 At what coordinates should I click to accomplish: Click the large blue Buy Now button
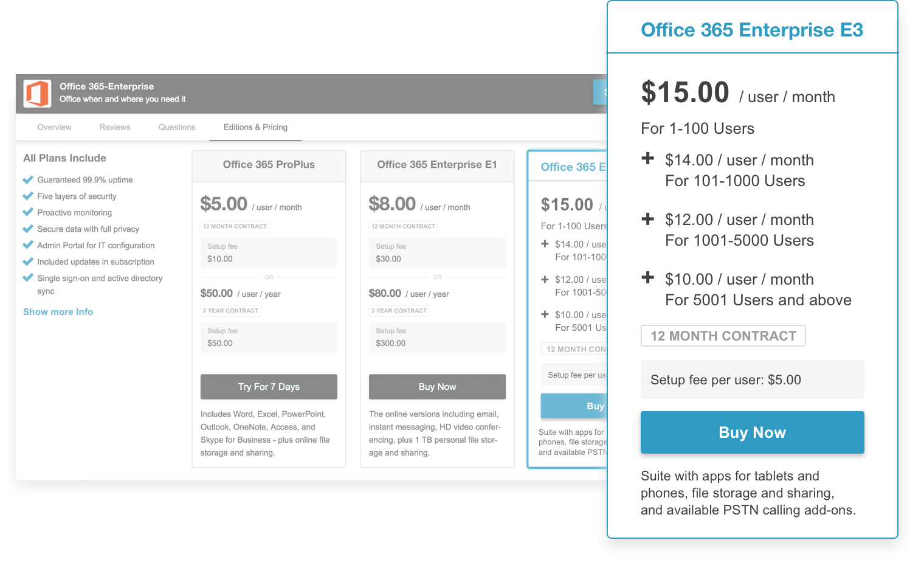pyautogui.click(x=753, y=432)
